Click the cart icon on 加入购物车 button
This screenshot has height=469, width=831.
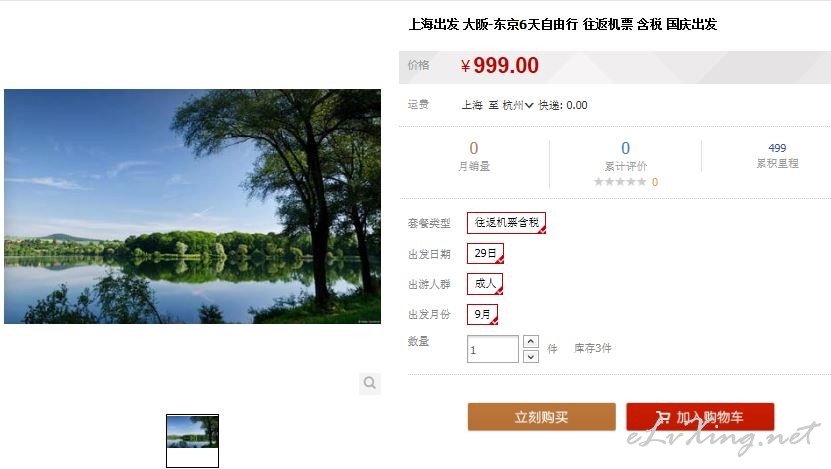[x=662, y=418]
